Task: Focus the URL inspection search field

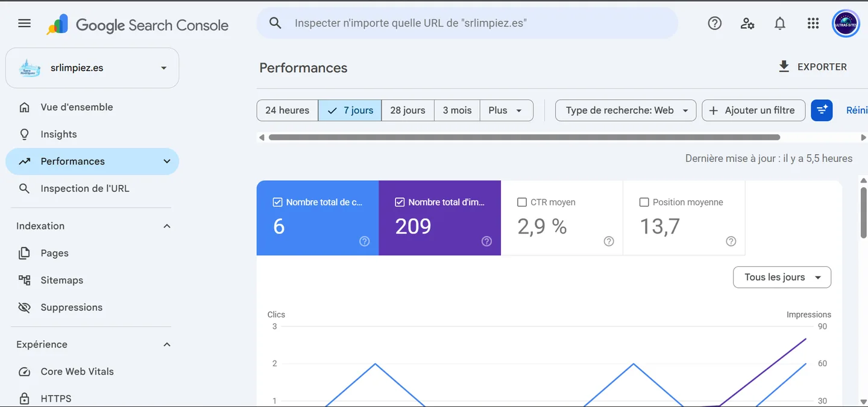Action: tap(467, 23)
